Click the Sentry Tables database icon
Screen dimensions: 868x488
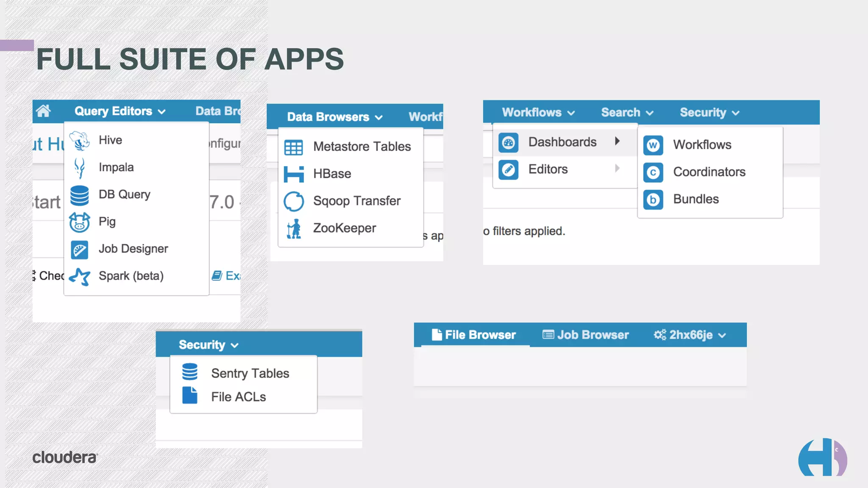click(x=189, y=372)
